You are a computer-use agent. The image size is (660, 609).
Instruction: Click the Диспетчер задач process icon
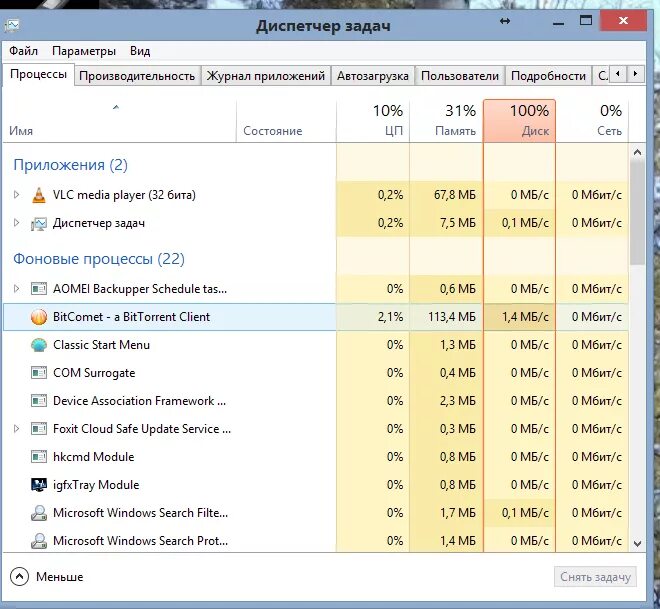tap(39, 223)
